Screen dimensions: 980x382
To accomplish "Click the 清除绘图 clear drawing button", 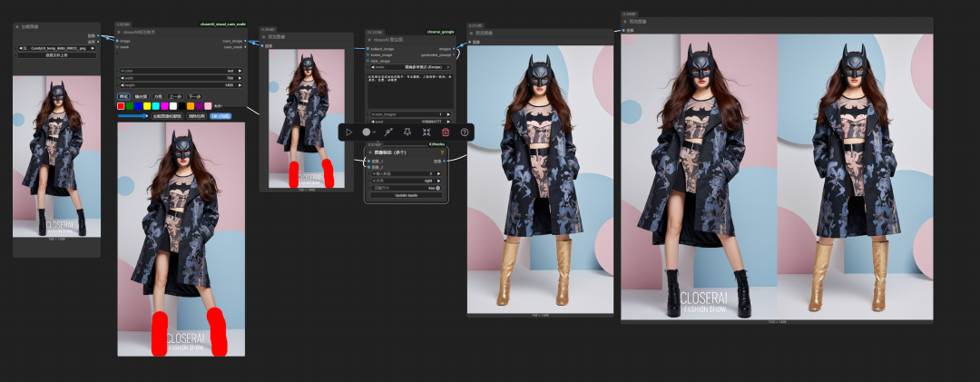I will (196, 115).
